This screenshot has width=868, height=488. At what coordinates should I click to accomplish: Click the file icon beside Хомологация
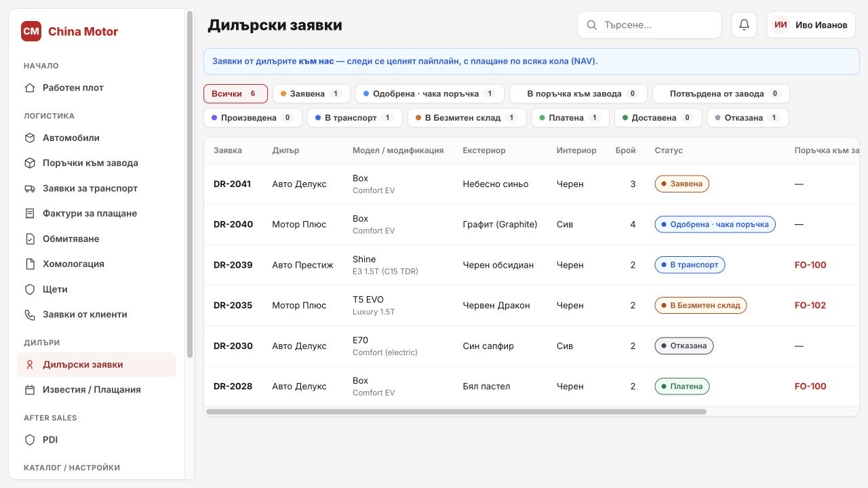click(x=29, y=264)
